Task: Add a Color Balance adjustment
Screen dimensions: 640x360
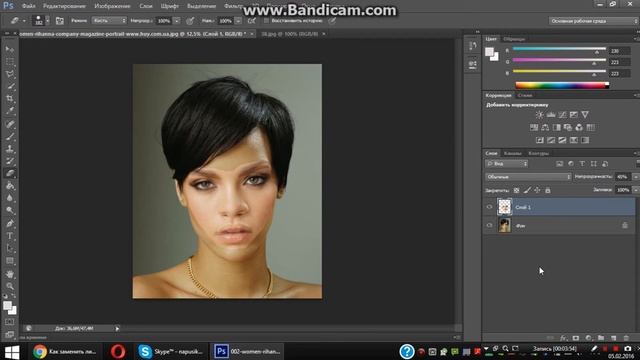Action: (545, 128)
